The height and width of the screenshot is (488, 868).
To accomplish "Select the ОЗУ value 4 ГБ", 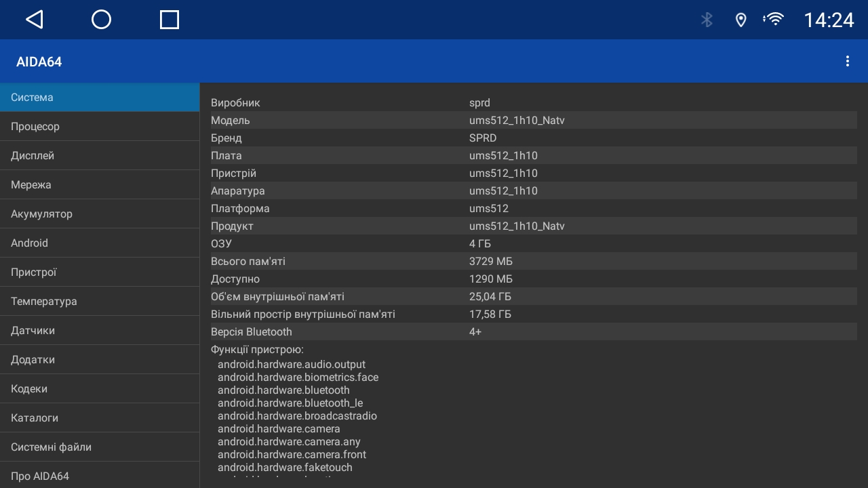I will [480, 244].
